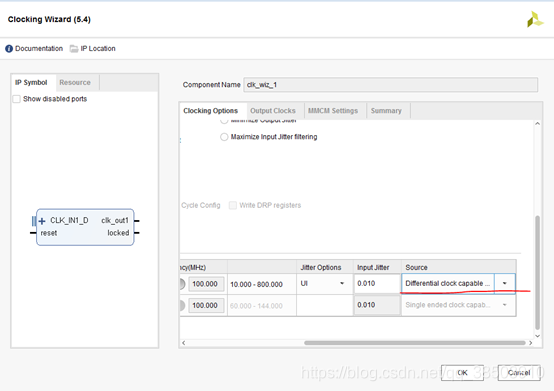Switch to the Clocking Options tab
This screenshot has width=554, height=391.
(x=211, y=111)
